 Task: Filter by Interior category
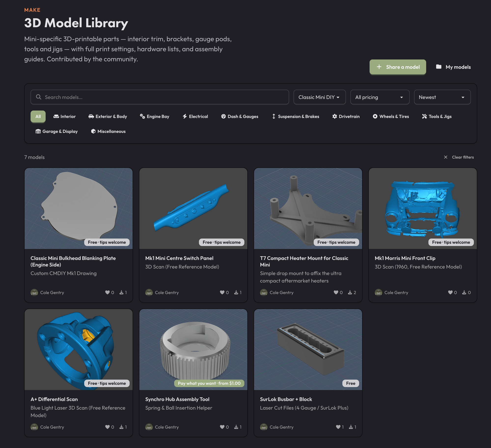pos(65,116)
